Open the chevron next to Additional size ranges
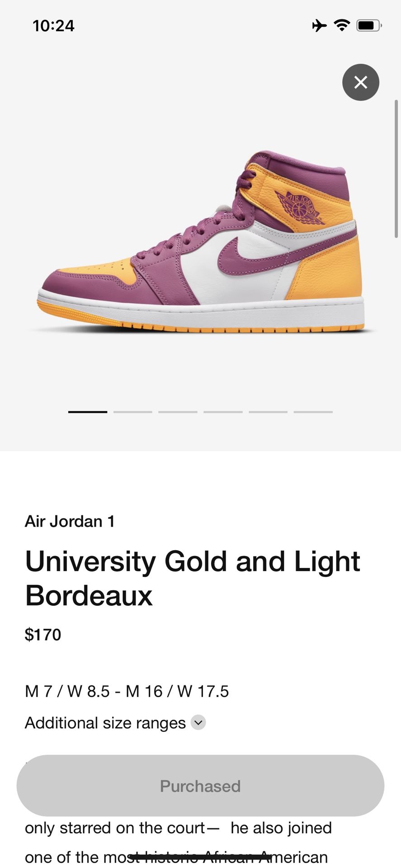Image resolution: width=401 pixels, height=868 pixels. pyautogui.click(x=198, y=722)
